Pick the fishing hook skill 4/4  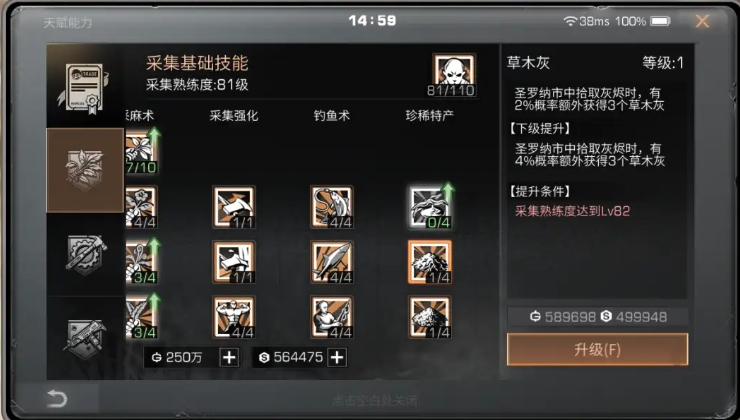pyautogui.click(x=332, y=207)
